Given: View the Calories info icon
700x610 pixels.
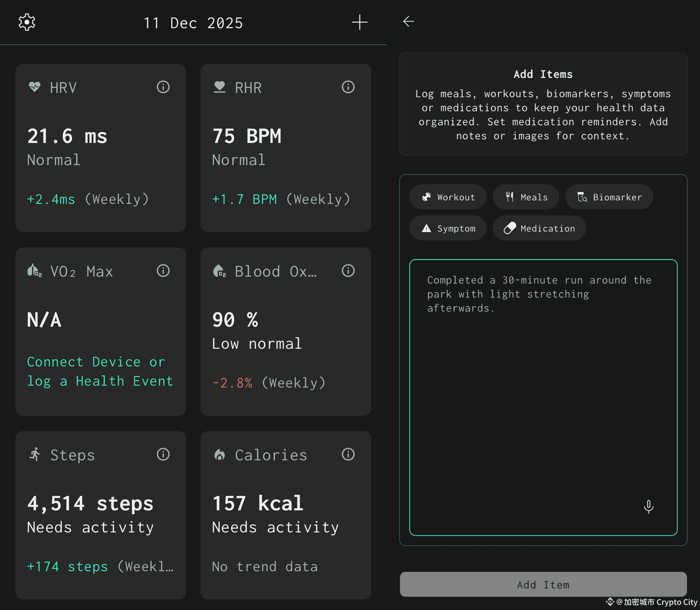Looking at the screenshot, I should coord(348,455).
